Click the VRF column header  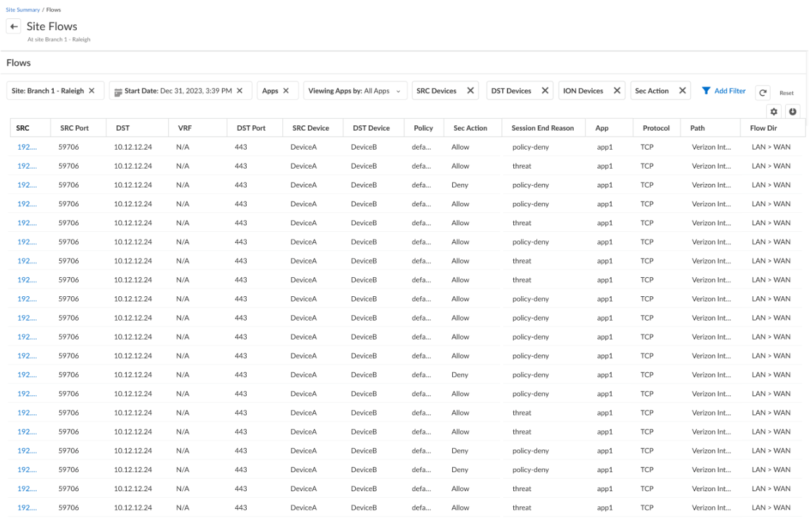[x=198, y=128]
